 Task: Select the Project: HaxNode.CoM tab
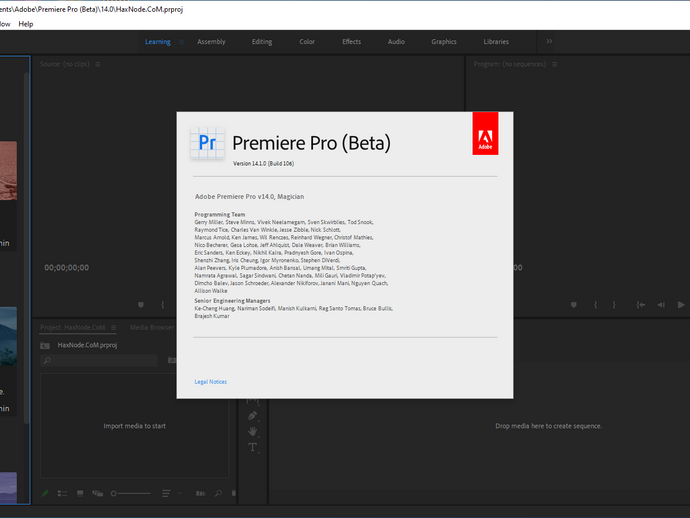(x=73, y=327)
